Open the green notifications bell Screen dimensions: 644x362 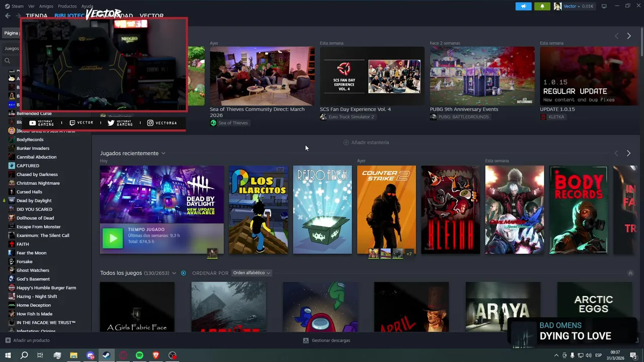tap(542, 7)
